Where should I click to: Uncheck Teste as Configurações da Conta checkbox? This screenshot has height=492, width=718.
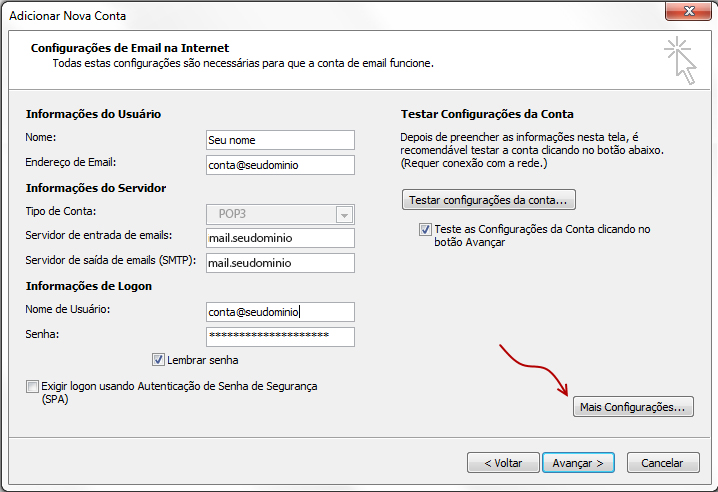(x=426, y=229)
